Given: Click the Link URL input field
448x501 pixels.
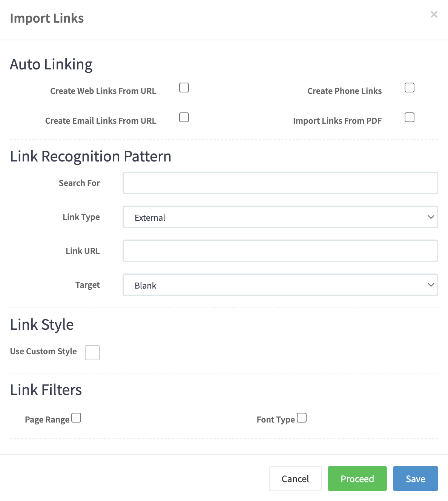Looking at the screenshot, I should [280, 251].
